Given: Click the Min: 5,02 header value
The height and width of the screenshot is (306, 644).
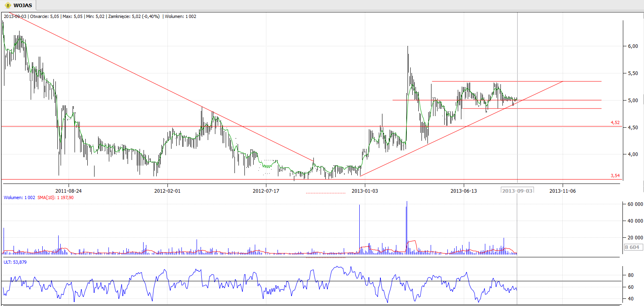Looking at the screenshot, I should tap(95, 16).
